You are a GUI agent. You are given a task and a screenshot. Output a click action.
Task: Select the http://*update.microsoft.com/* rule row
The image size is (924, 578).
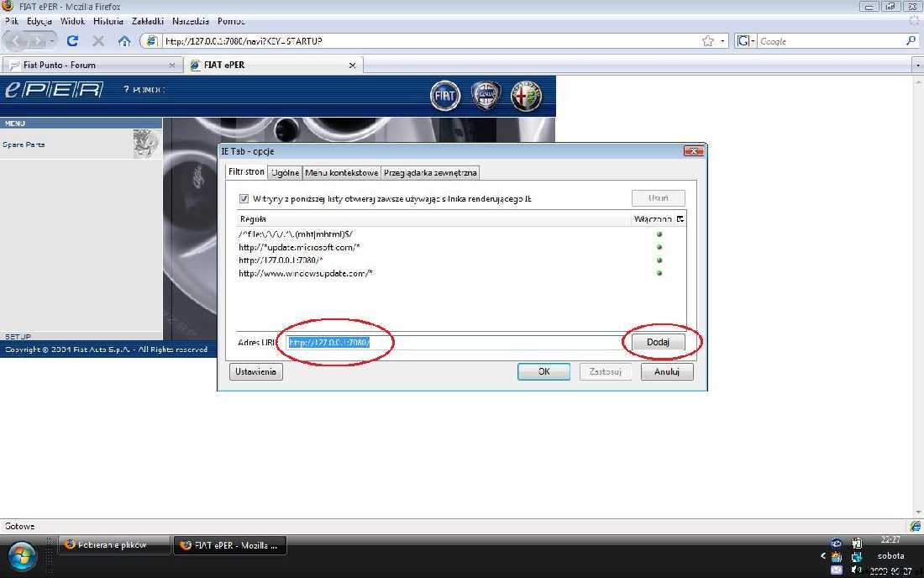pos(461,248)
